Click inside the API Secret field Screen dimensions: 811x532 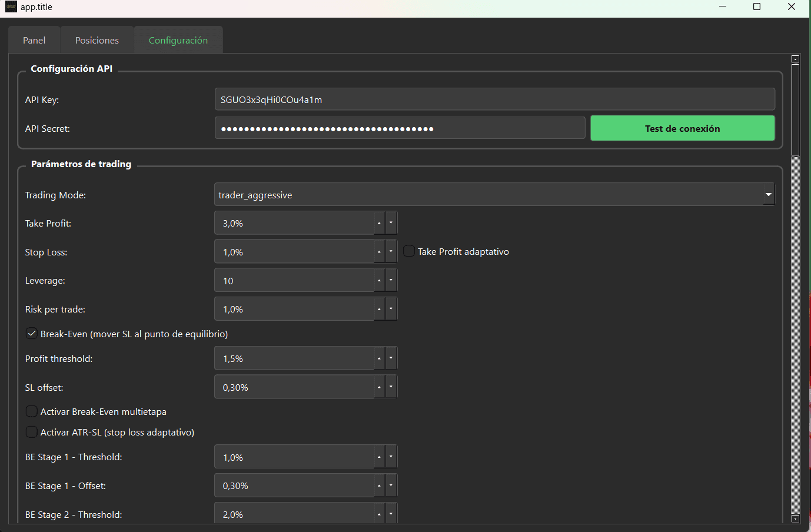[400, 128]
